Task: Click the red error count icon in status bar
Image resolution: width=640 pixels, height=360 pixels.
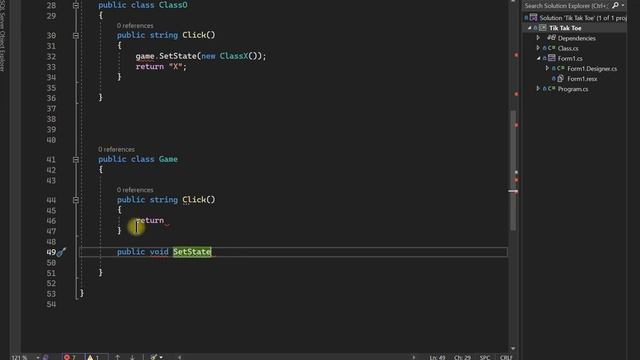Action: 67,357
